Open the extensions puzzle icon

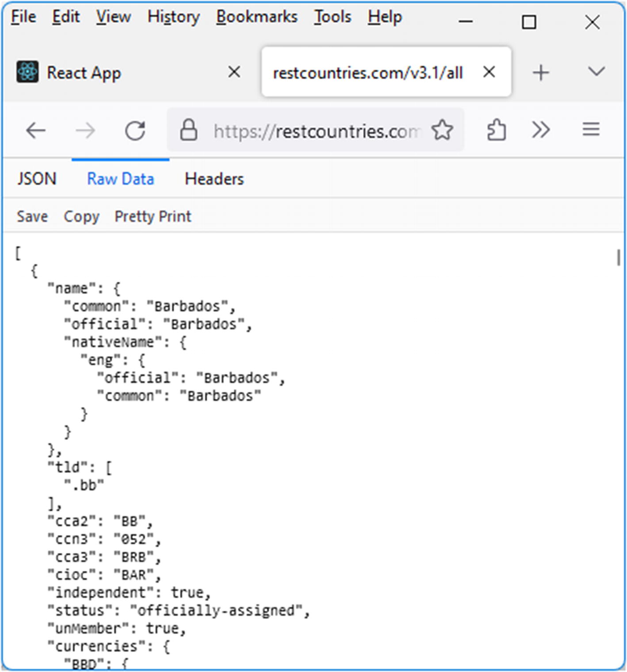pyautogui.click(x=496, y=130)
